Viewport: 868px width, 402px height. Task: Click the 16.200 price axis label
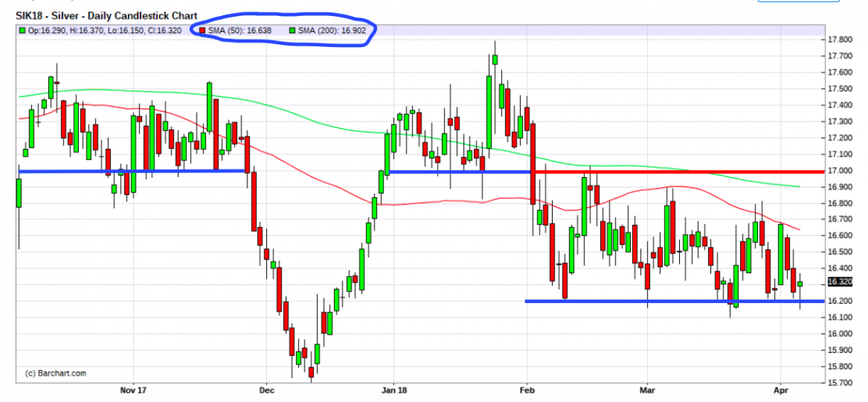839,301
